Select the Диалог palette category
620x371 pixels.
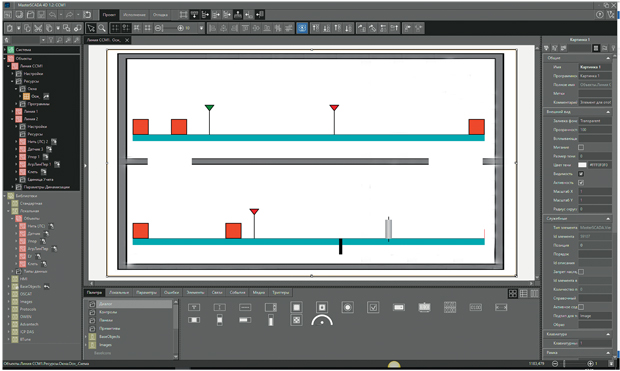(129, 304)
